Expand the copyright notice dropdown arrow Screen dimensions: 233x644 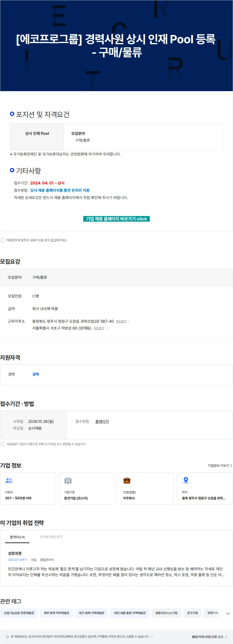(152, 637)
